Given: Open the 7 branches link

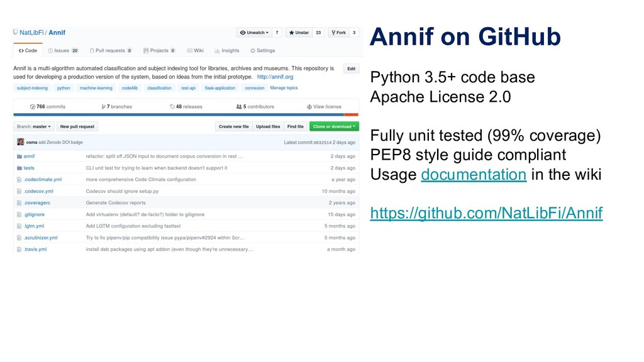Looking at the screenshot, I should (116, 106).
